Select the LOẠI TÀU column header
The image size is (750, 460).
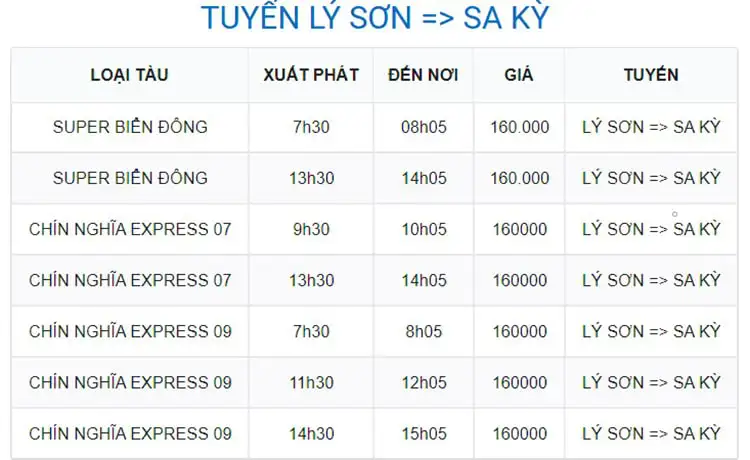(x=129, y=75)
